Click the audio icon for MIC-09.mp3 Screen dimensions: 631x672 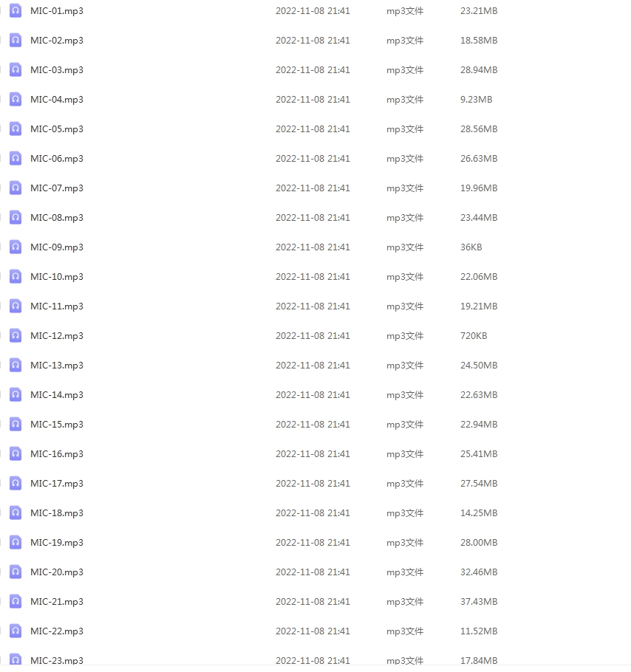click(x=16, y=247)
